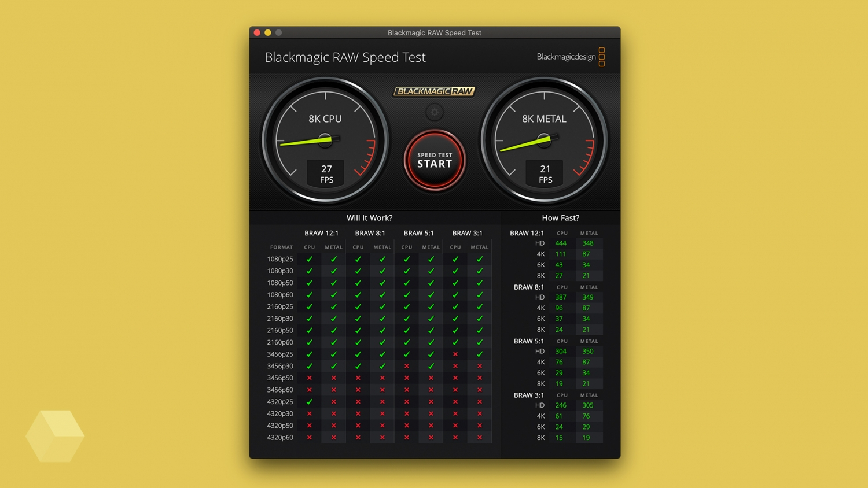868x488 pixels.
Task: Click the 3456p25 BRAW 3:1 METAL checkmark
Action: (480, 354)
